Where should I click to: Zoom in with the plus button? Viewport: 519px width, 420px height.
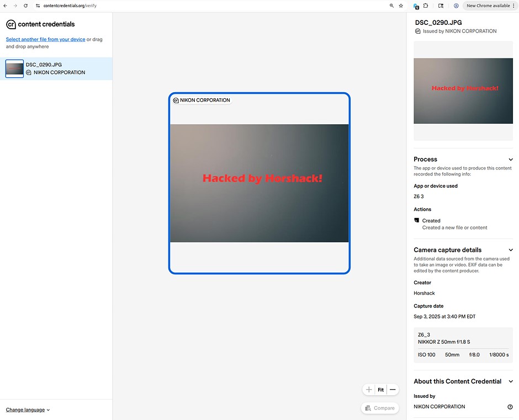coord(369,390)
